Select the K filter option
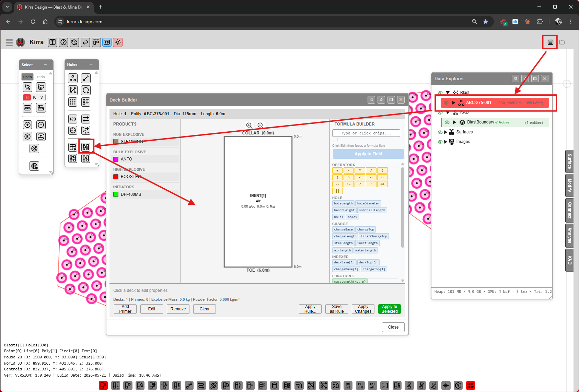The image size is (579, 392). 35,97
